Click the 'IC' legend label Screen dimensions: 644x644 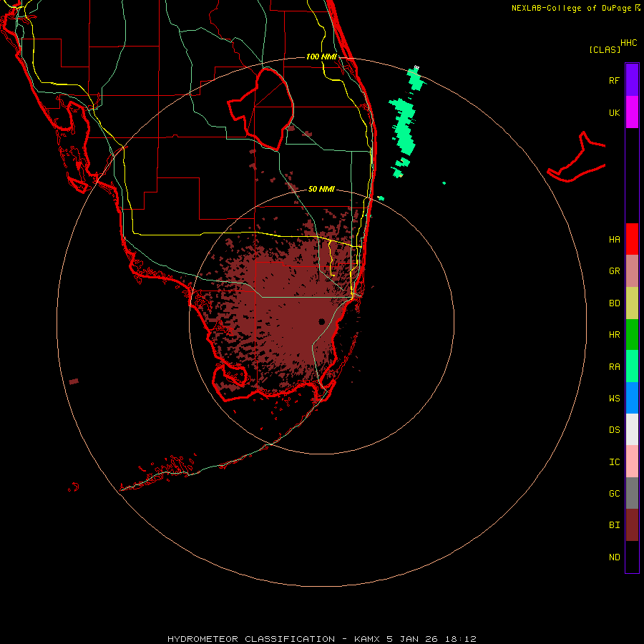pos(614,462)
